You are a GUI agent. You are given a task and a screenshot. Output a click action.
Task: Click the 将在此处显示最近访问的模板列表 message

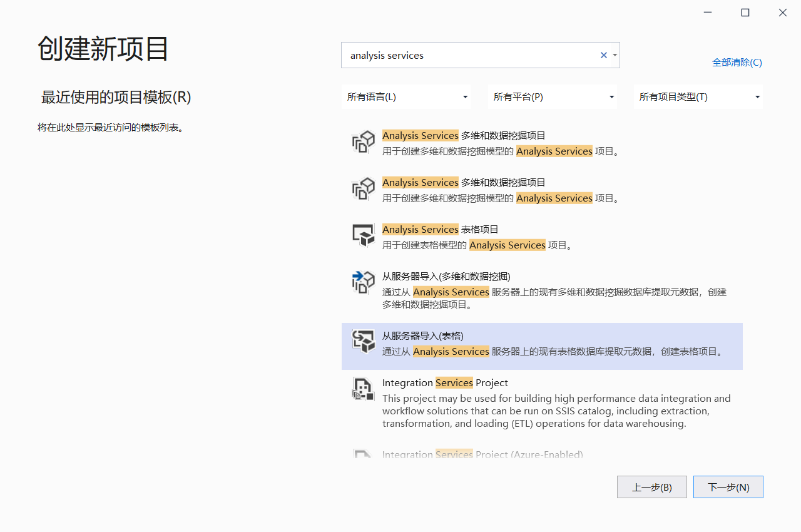coord(110,128)
